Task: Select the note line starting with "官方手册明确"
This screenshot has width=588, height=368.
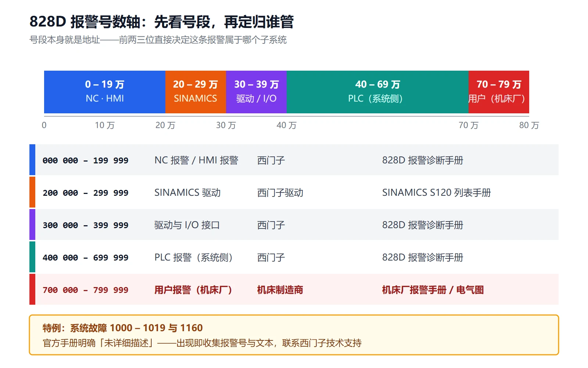Action: tap(202, 343)
